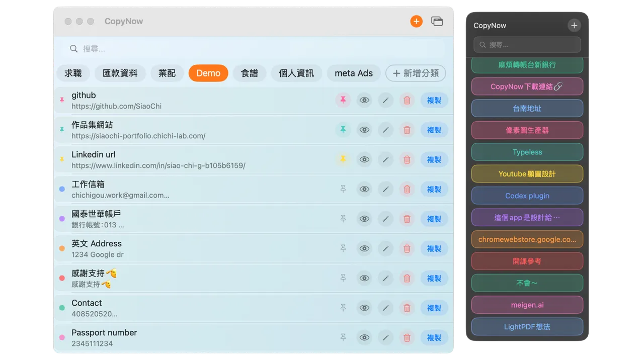The width and height of the screenshot is (644, 362).
Task: Pin the Passport number entry
Action: click(x=343, y=337)
